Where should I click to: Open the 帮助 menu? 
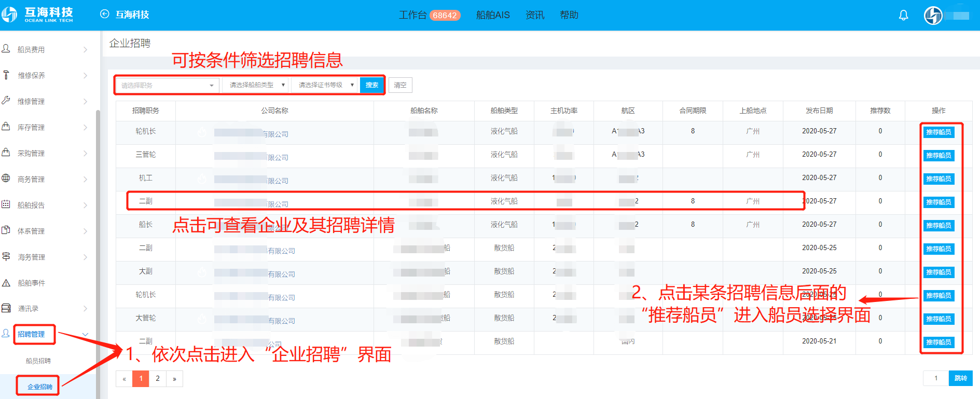(569, 15)
